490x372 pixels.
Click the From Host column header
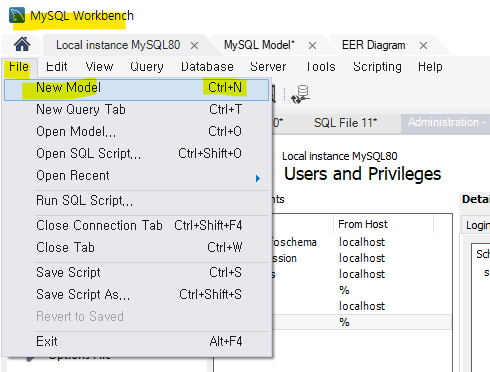point(383,224)
